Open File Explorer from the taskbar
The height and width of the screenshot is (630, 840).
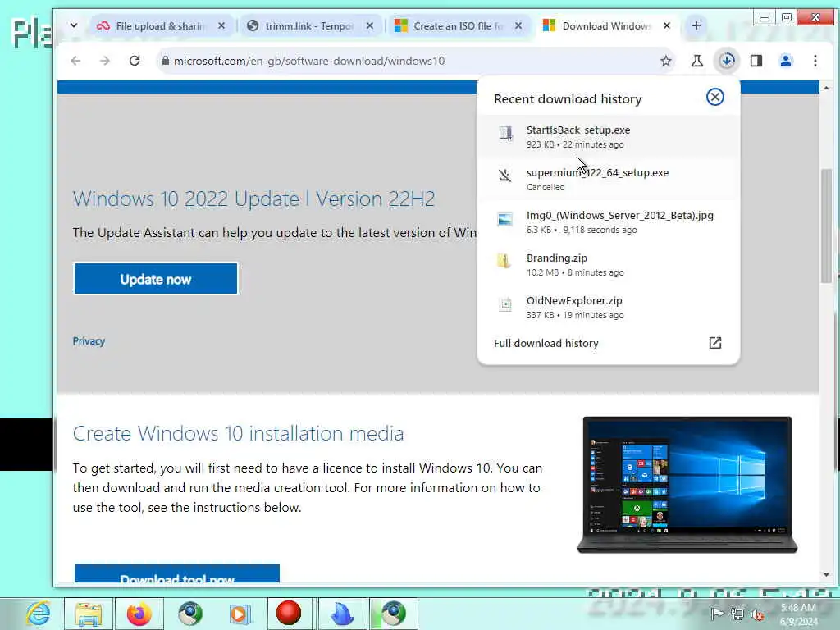tap(89, 614)
